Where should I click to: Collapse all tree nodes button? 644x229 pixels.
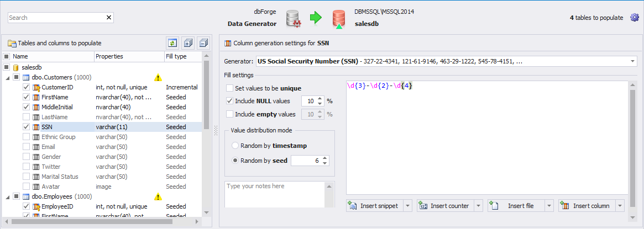tap(203, 43)
